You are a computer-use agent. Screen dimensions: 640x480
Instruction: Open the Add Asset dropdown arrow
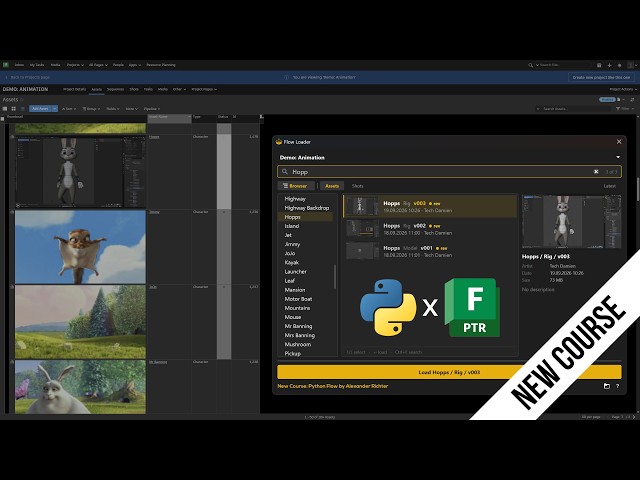click(x=55, y=109)
